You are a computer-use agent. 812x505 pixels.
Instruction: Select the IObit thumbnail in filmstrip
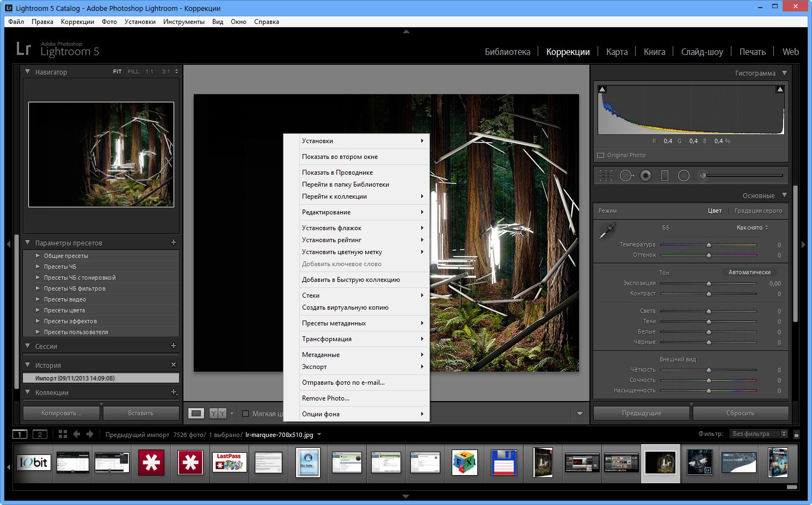pyautogui.click(x=33, y=463)
